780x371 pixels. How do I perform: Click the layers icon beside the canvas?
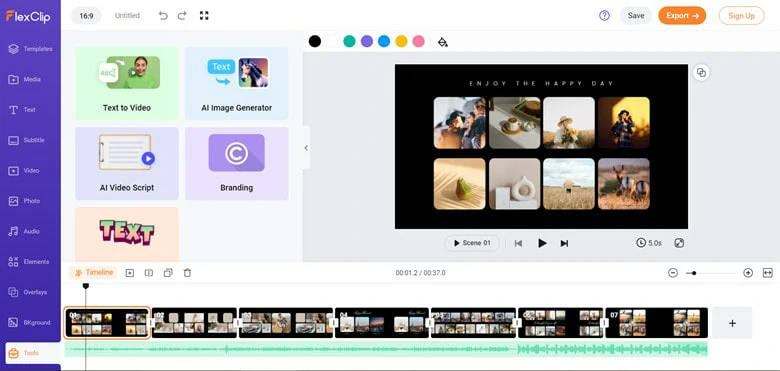pyautogui.click(x=701, y=73)
